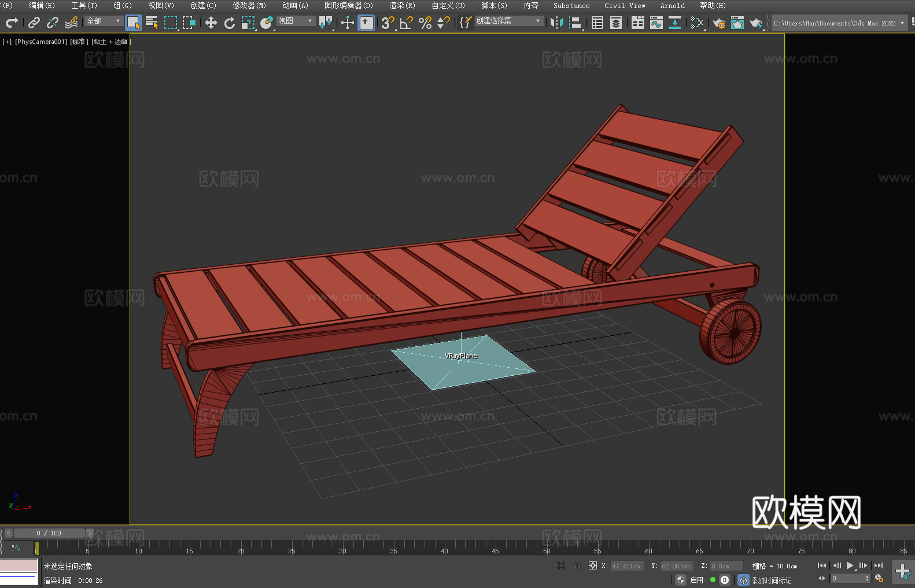915x588 pixels.
Task: Activate the Rotate tool
Action: (x=230, y=23)
